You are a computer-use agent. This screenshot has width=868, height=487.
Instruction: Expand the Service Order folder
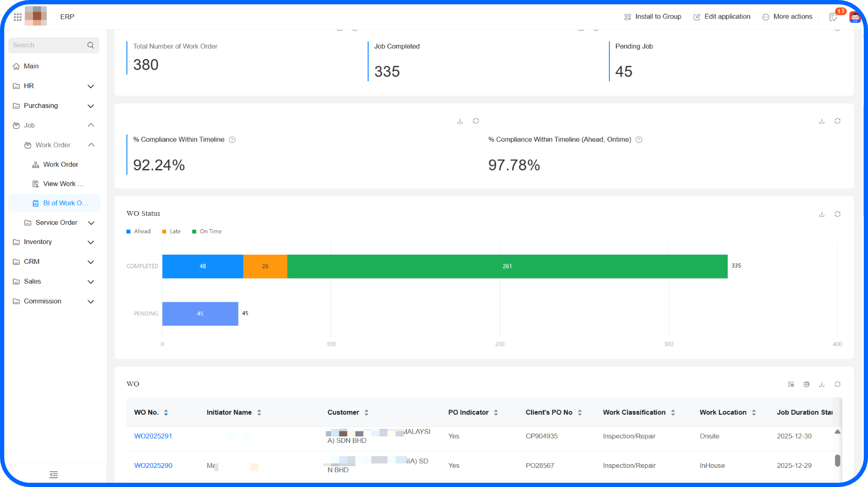[91, 222]
